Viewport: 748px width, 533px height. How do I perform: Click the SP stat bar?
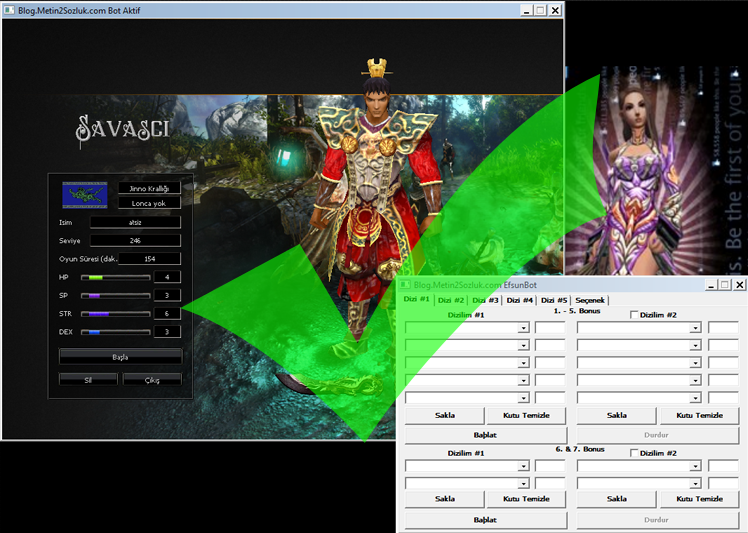point(116,295)
